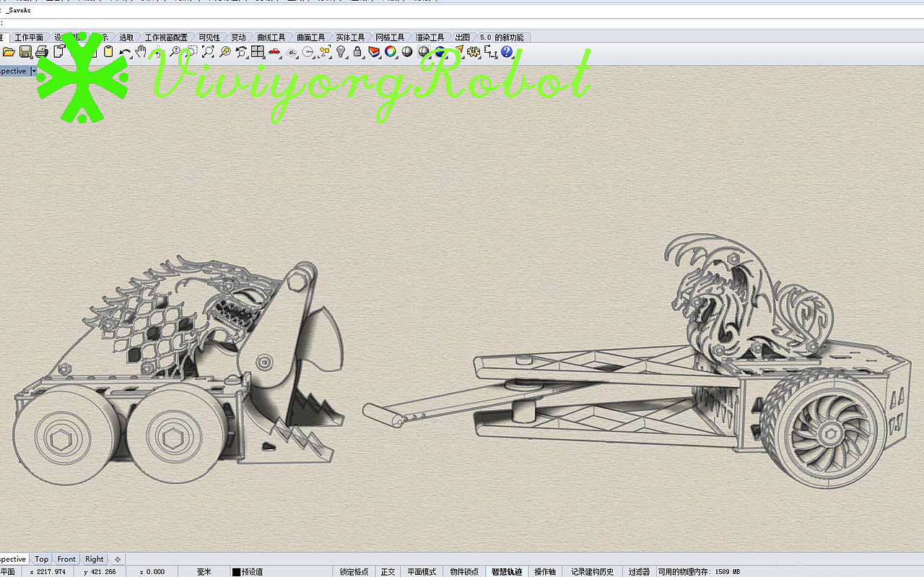
Task: Save the model with the floppy disk icon
Action: (25, 52)
